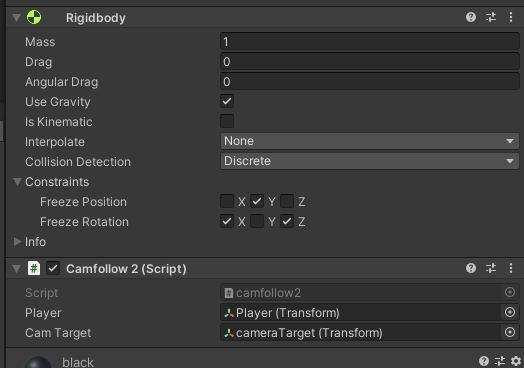The width and height of the screenshot is (524, 368).
Task: Enable the Is Kinematic checkbox
Action: [227, 121]
